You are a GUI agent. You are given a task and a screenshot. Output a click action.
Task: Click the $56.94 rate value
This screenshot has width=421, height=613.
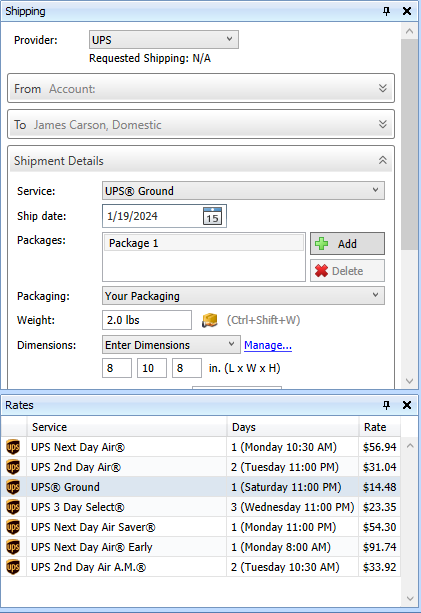[379, 447]
